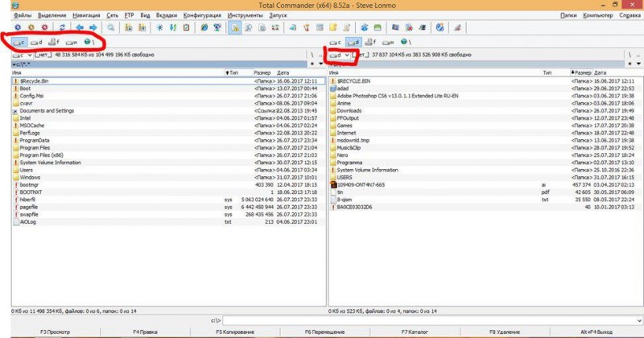This screenshot has width=644, height=338.
Task: Sort right panel by Размер column header
Action: pos(580,72)
